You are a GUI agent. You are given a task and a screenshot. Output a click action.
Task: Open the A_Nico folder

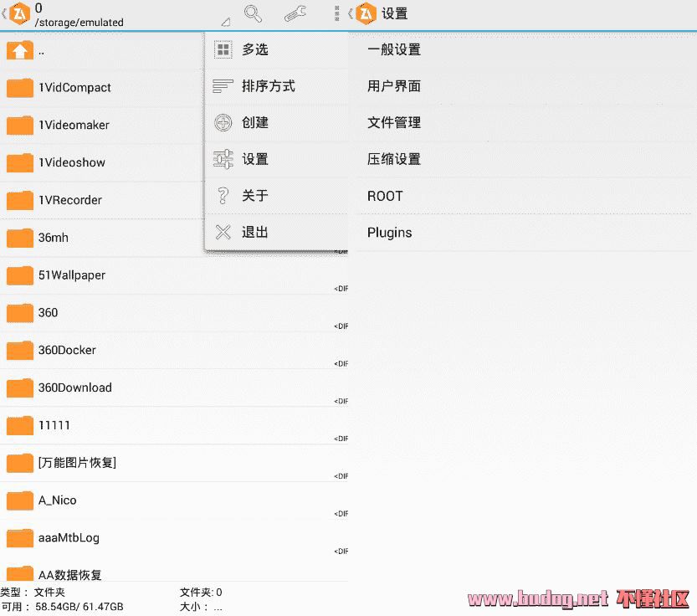pos(174,500)
